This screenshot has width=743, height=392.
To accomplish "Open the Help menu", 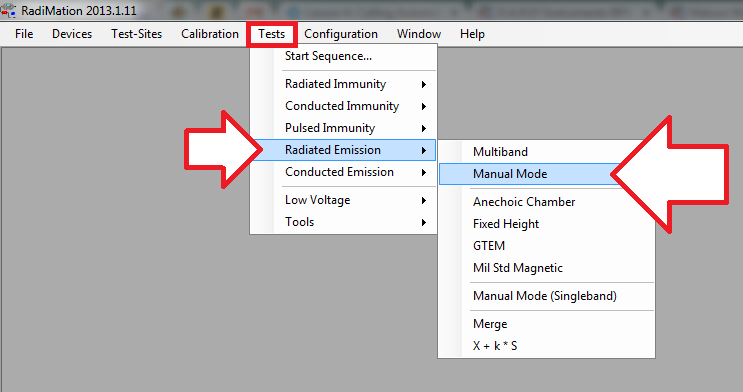I will pyautogui.click(x=472, y=34).
